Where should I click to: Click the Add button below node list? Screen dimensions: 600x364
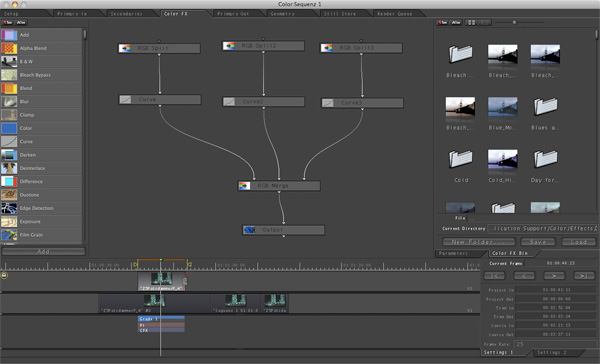pyautogui.click(x=43, y=251)
